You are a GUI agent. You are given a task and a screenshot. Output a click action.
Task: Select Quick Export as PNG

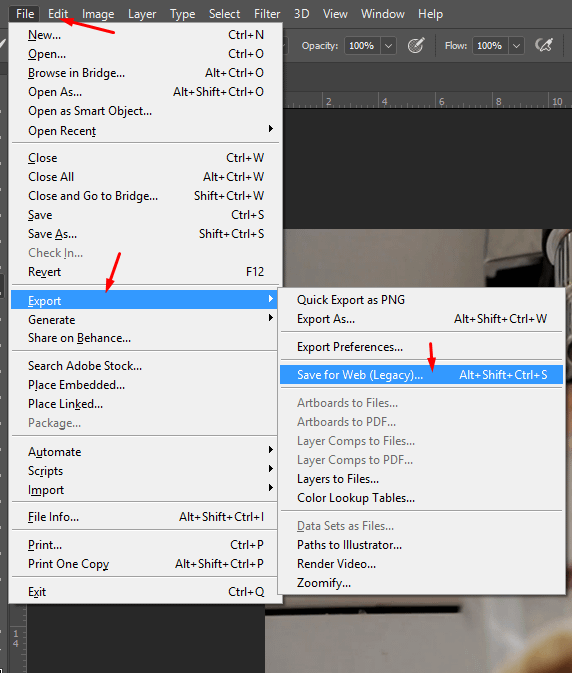(x=421, y=300)
